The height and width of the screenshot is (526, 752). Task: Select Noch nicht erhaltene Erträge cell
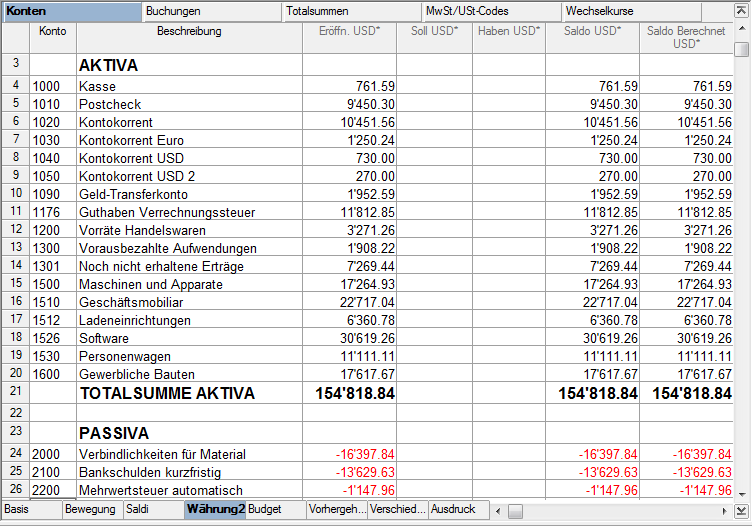point(189,266)
